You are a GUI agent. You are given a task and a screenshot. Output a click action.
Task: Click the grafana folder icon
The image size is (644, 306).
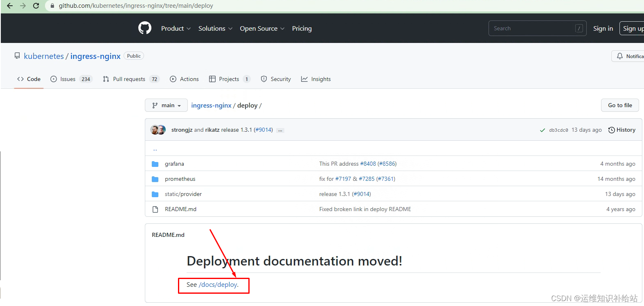(x=155, y=164)
